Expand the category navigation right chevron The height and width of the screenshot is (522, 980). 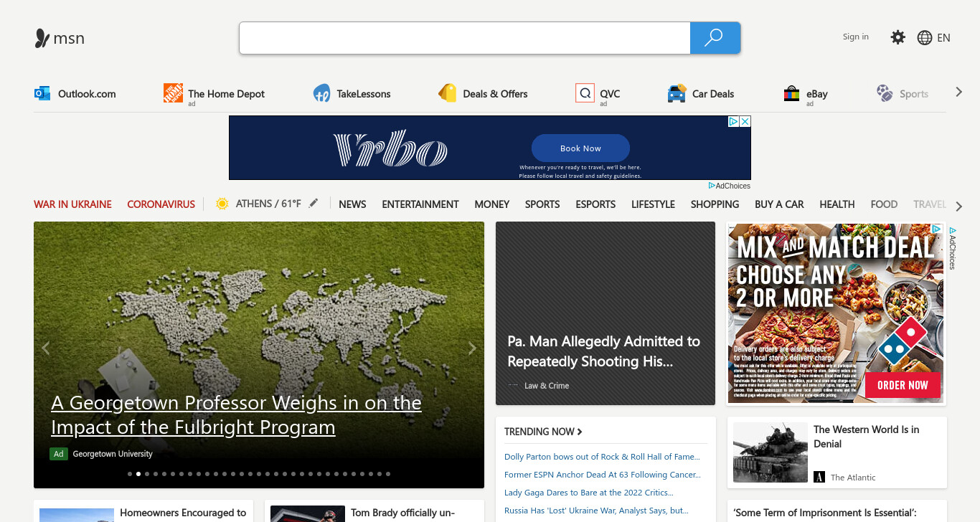click(959, 207)
